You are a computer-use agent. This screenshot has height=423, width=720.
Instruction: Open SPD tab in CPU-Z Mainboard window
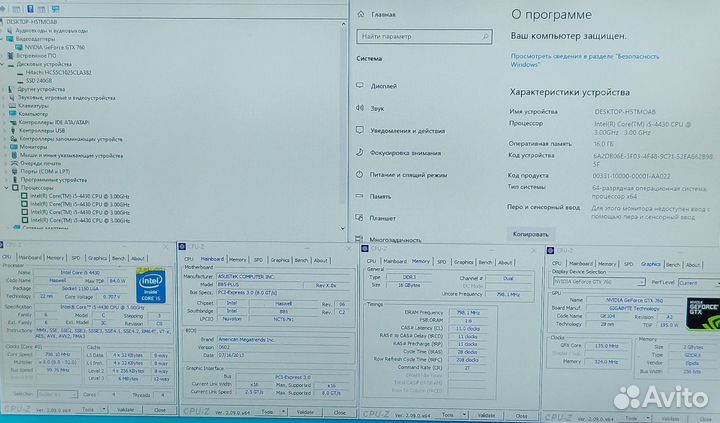(x=258, y=260)
